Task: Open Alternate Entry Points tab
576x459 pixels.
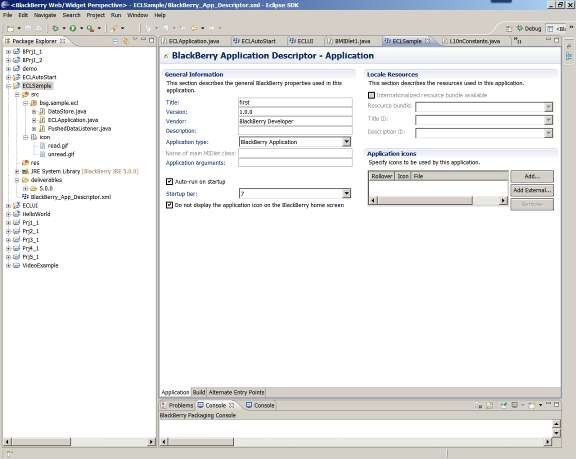Action: 236,392
